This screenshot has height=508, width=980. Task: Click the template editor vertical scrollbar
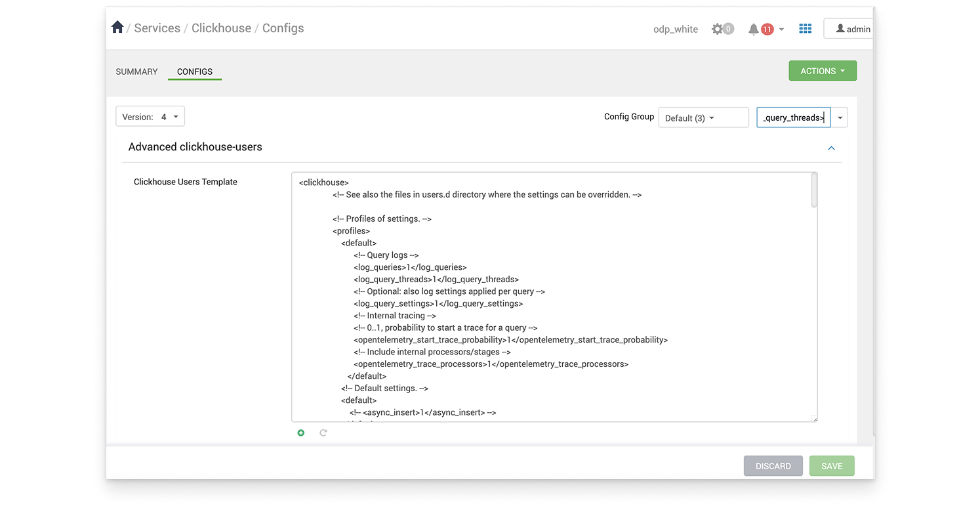click(x=814, y=191)
